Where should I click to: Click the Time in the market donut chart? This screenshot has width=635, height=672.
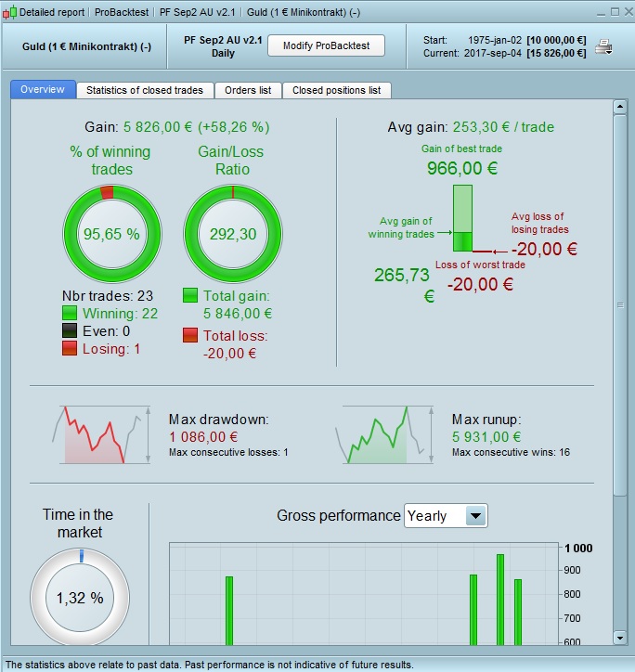pyautogui.click(x=80, y=597)
